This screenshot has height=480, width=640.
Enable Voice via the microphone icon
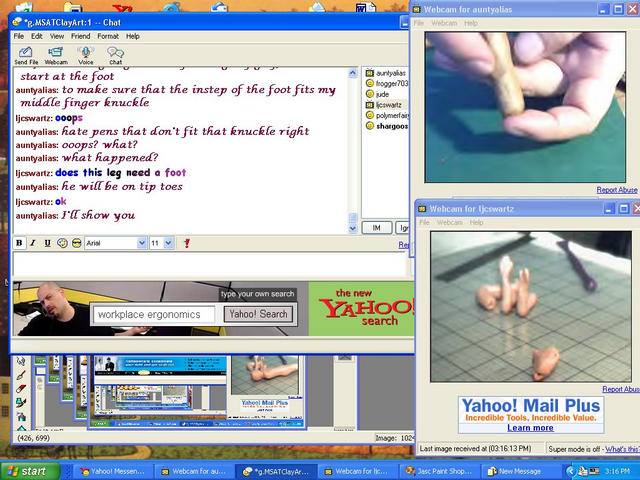tap(85, 56)
